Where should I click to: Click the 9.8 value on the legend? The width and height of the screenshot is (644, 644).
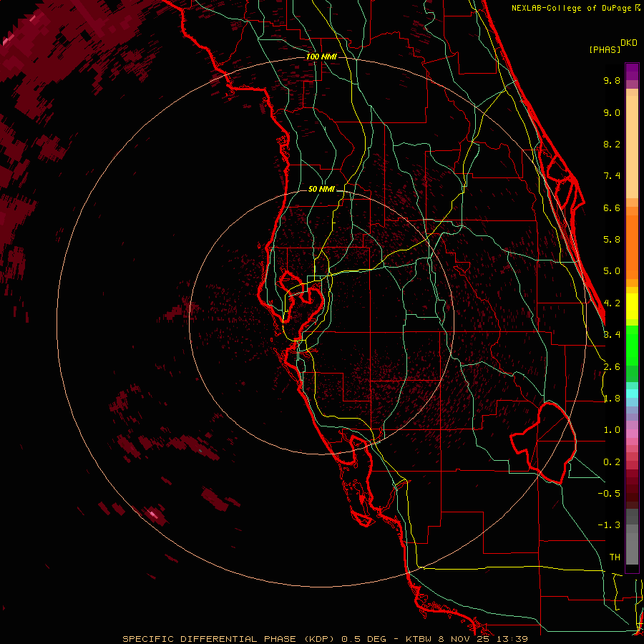pos(612,80)
